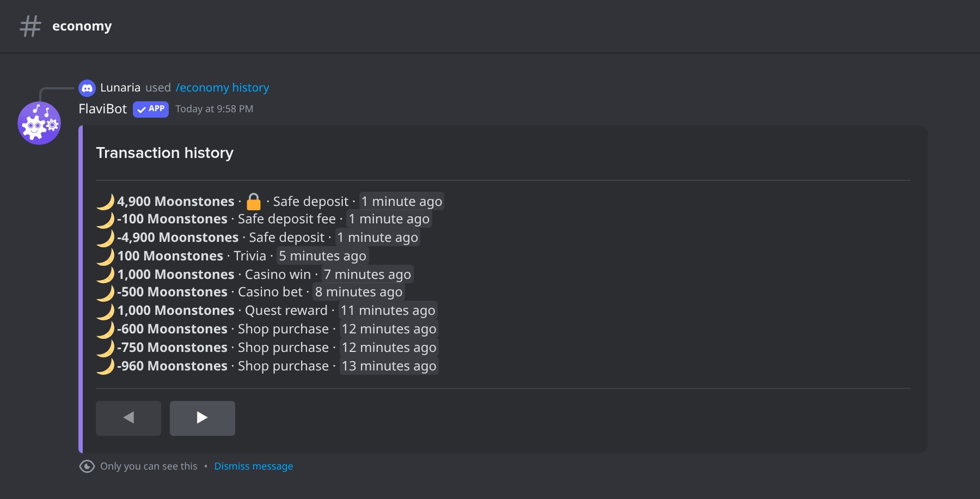Click the 11 minutes ago timestamp

(x=388, y=311)
